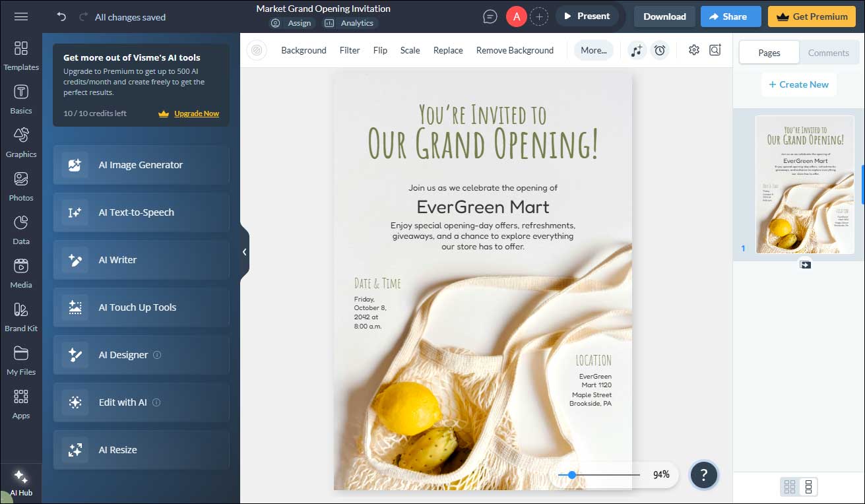Image resolution: width=865 pixels, height=504 pixels.
Task: Open the Analytics menu in the header
Action: [x=350, y=23]
